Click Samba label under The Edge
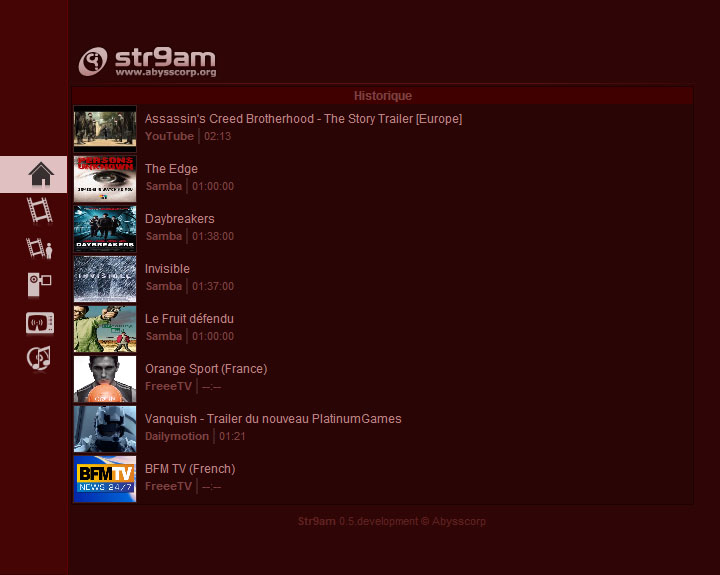This screenshot has height=575, width=720. click(x=164, y=186)
